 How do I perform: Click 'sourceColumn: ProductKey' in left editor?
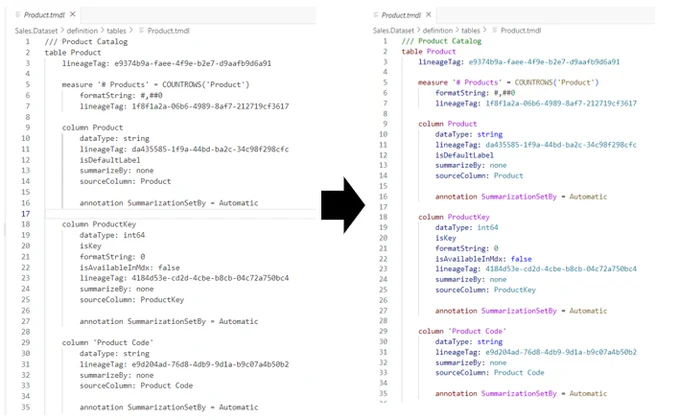131,300
